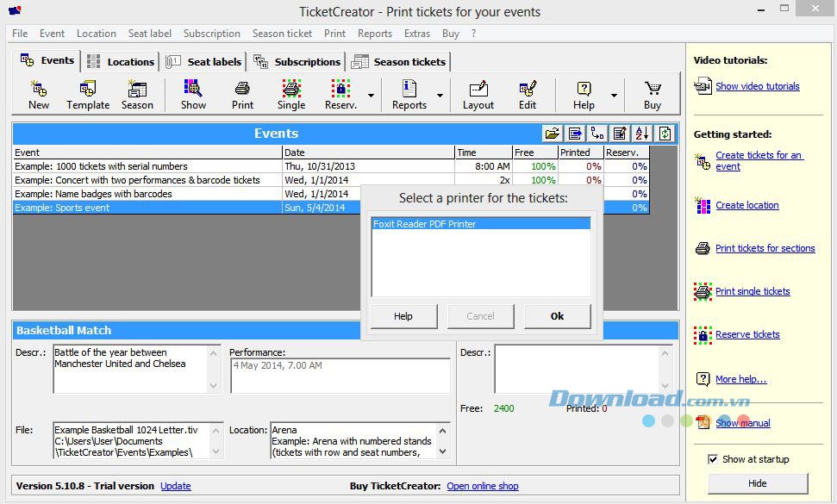Create a new event with the New icon

click(38, 93)
